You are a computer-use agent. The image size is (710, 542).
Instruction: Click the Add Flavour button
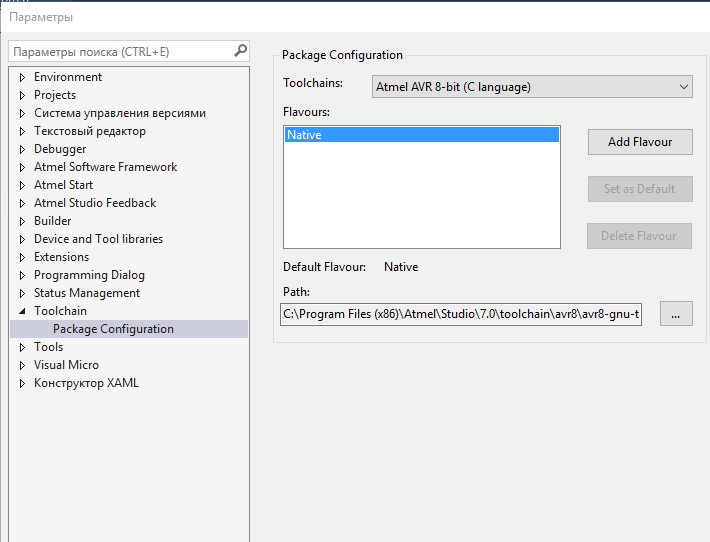(x=640, y=142)
